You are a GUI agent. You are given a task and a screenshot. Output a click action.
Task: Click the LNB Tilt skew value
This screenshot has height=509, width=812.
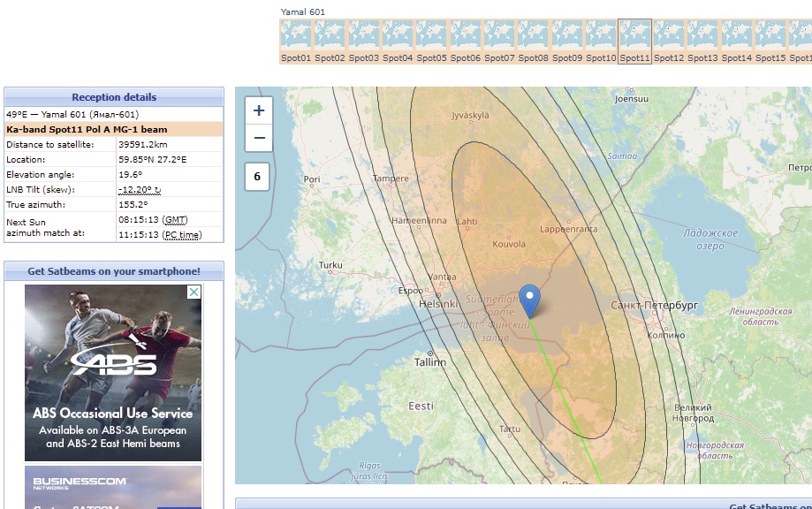click(139, 190)
